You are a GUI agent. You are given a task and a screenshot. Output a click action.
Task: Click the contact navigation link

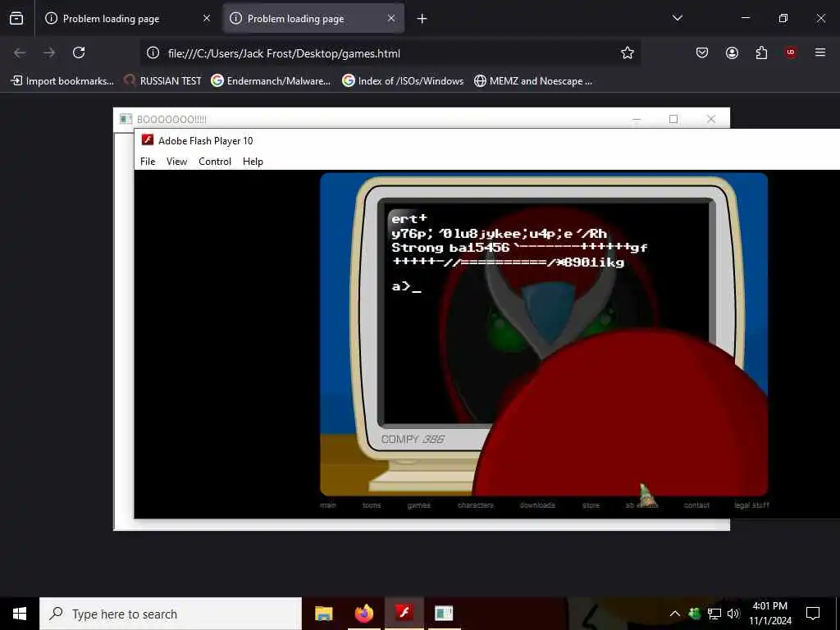point(696,505)
